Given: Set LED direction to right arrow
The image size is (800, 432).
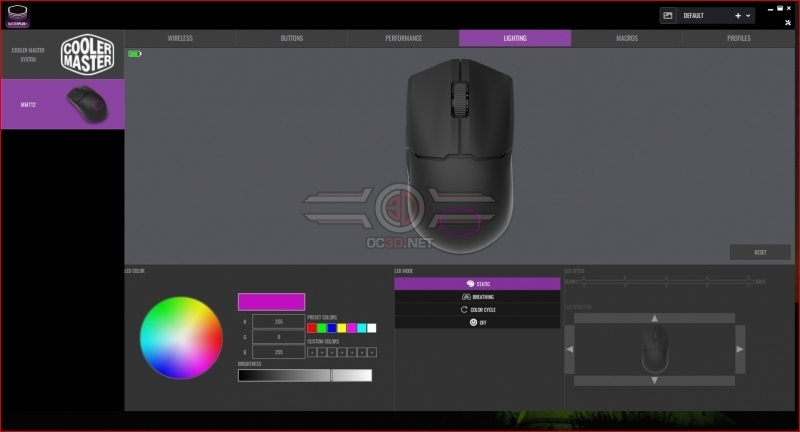Looking at the screenshot, I should point(740,349).
